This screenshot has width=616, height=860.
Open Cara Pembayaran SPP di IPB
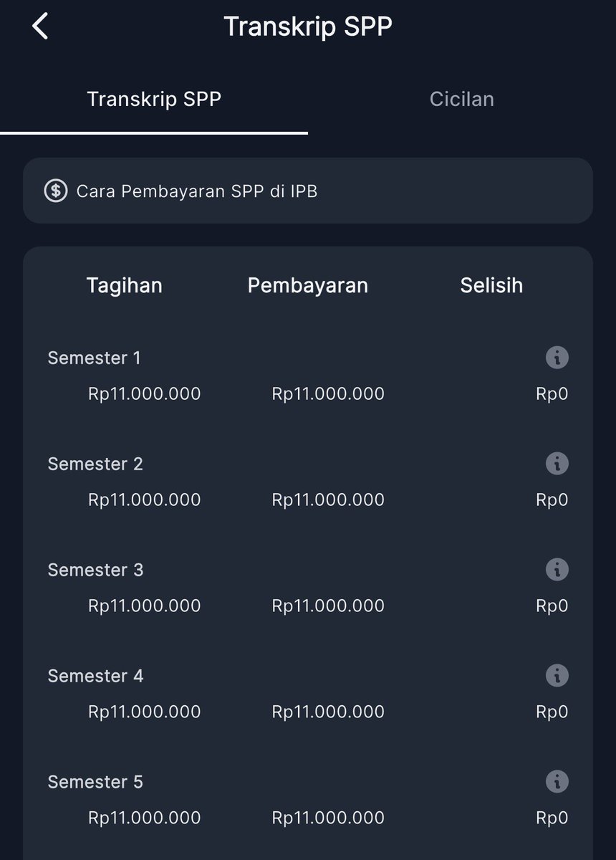308,191
